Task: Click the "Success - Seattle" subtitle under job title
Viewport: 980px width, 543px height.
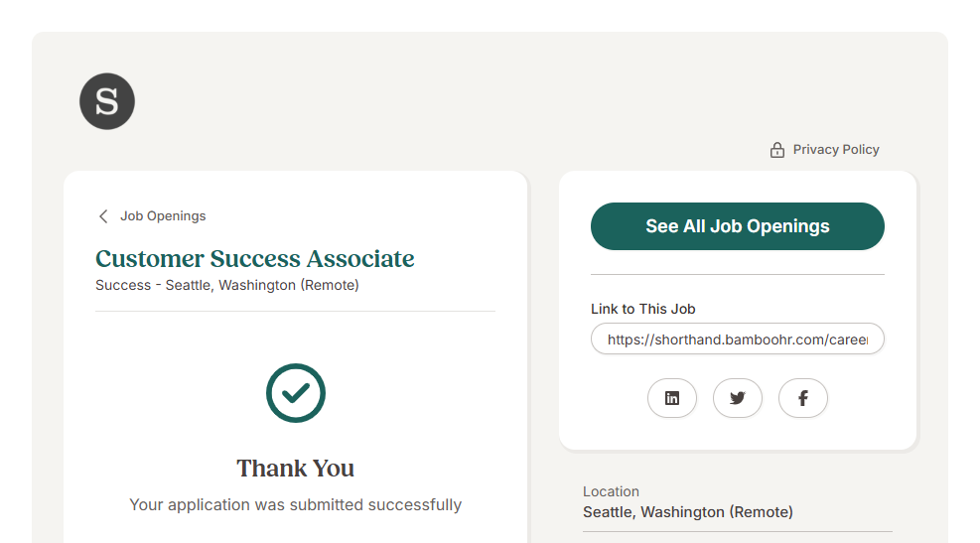Action: (x=227, y=285)
